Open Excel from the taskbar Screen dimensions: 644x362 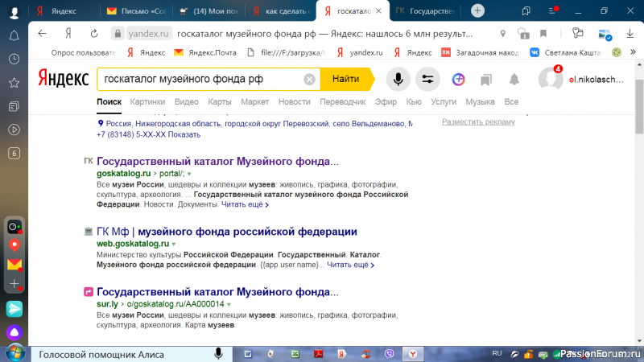[x=295, y=354]
